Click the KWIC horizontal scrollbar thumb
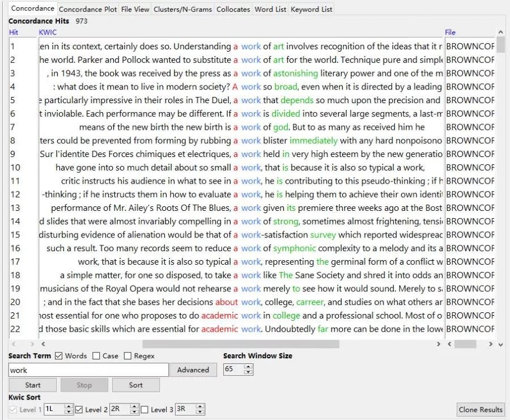 pos(240,344)
